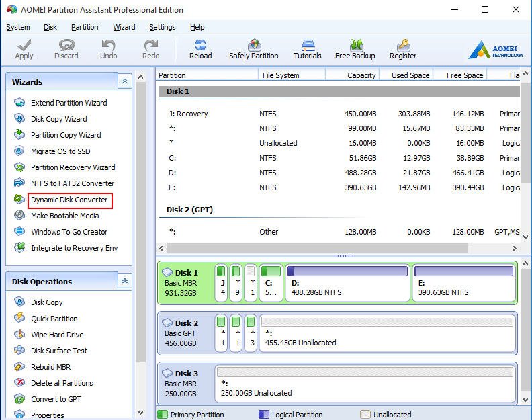Image resolution: width=532 pixels, height=420 pixels.
Task: Select Delete all Partitions icon
Action: coord(19,382)
